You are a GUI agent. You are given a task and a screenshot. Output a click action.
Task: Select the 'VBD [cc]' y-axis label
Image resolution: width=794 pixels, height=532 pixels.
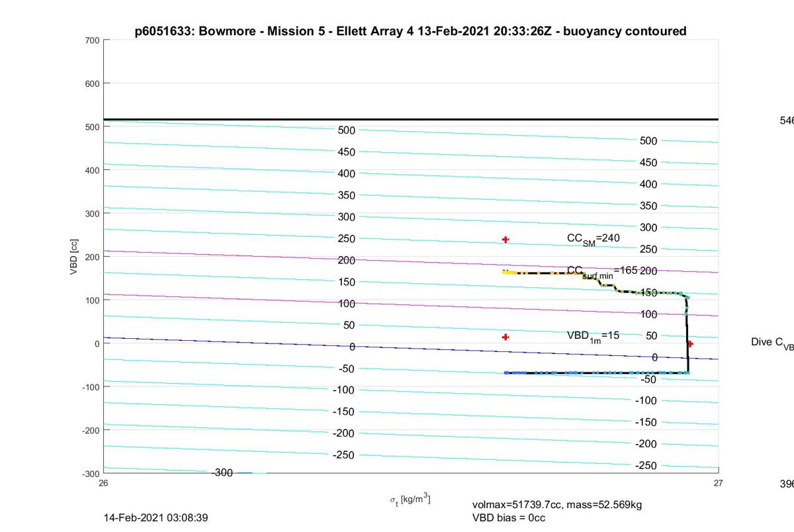pos(75,256)
